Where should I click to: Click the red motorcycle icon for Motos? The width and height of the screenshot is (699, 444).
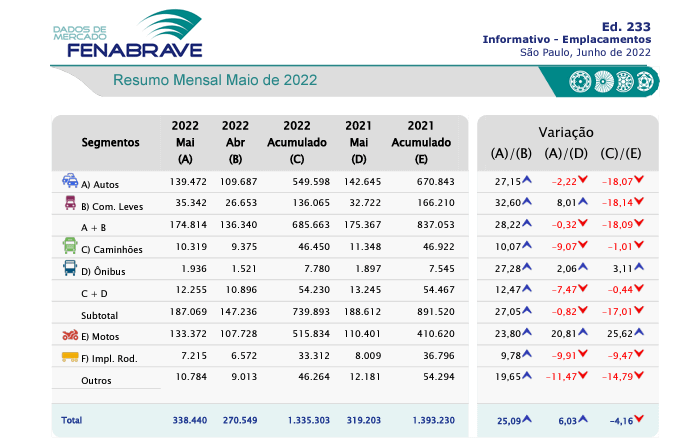(x=70, y=334)
